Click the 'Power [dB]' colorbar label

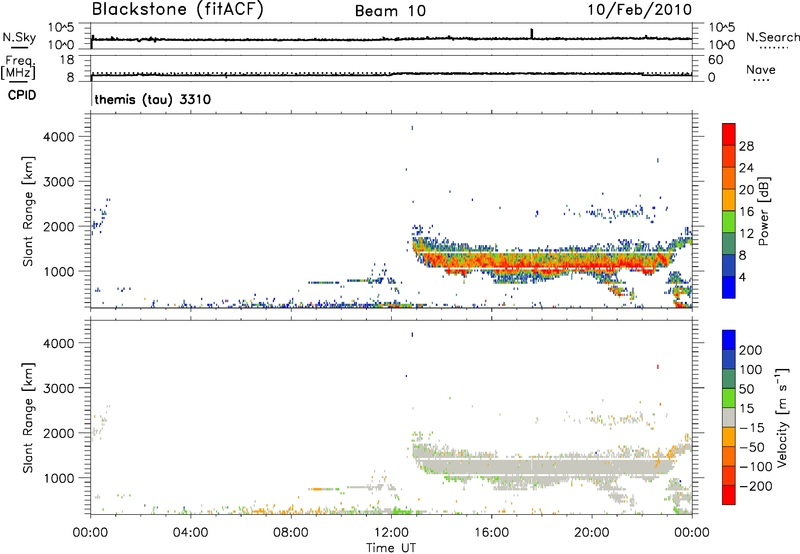point(764,211)
